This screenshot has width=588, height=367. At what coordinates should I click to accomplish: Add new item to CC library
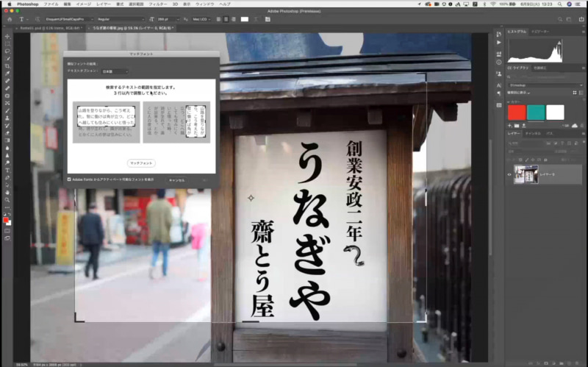(510, 125)
